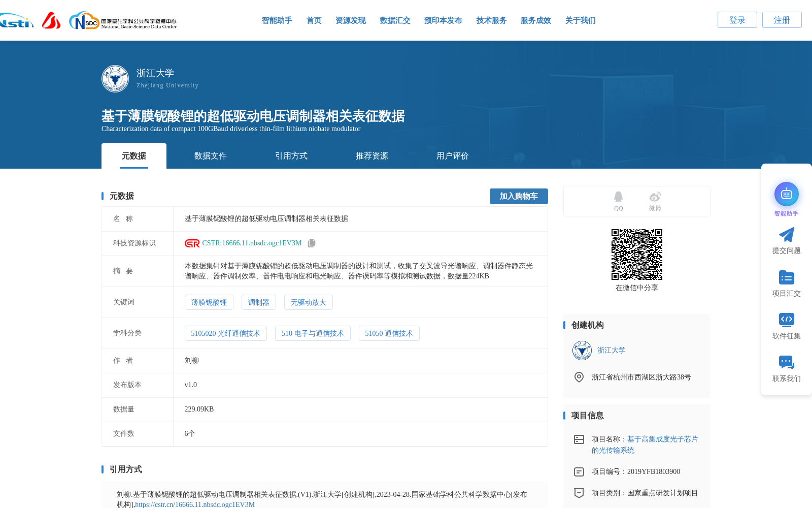The height and width of the screenshot is (508, 812).
Task: Open 软件征集 code icon
Action: [786, 320]
